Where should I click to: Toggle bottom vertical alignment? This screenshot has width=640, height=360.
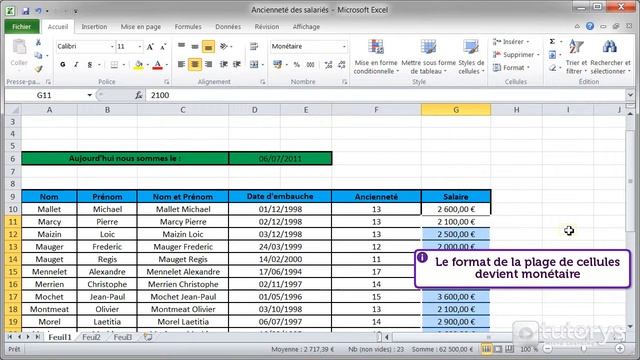click(208, 46)
